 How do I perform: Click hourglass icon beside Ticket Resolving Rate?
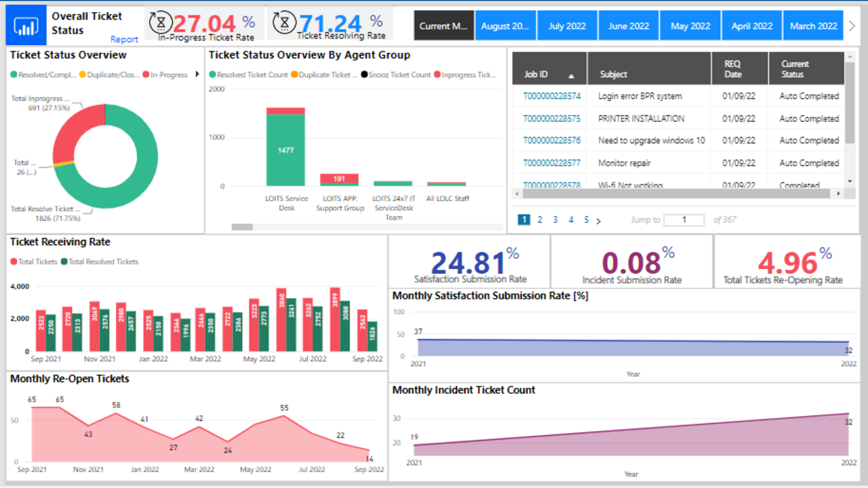point(283,22)
